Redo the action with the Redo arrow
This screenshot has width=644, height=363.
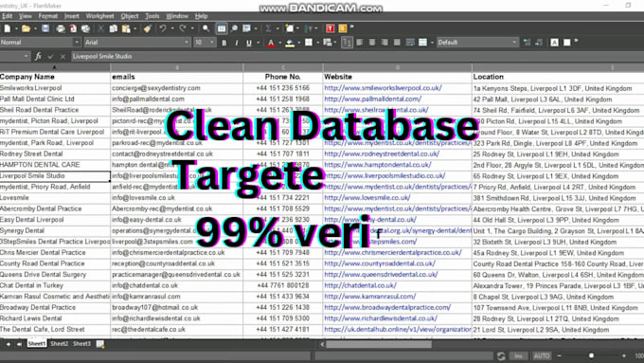tap(183, 28)
